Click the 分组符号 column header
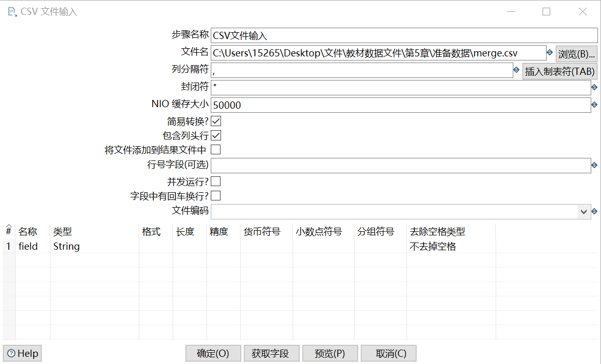This screenshot has width=601, height=364. tap(380, 231)
